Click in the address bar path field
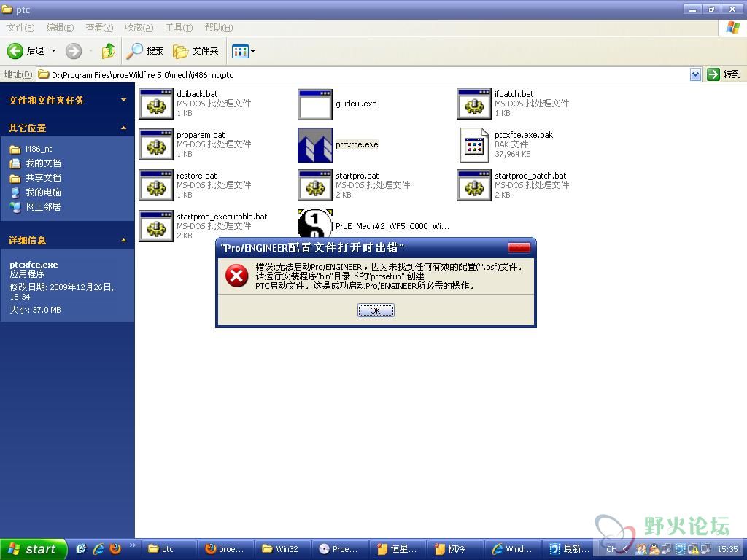This screenshot has width=747, height=560. click(x=363, y=74)
